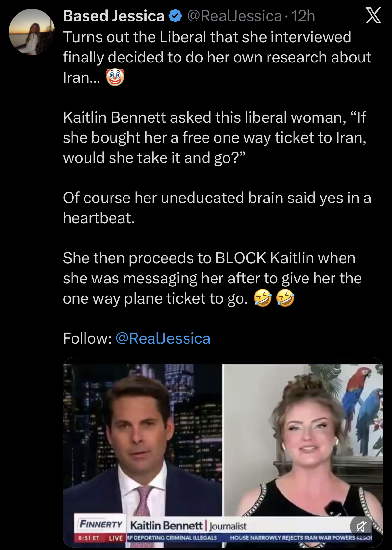Open the 12h post timestamp
The image size is (392, 550).
point(303,16)
